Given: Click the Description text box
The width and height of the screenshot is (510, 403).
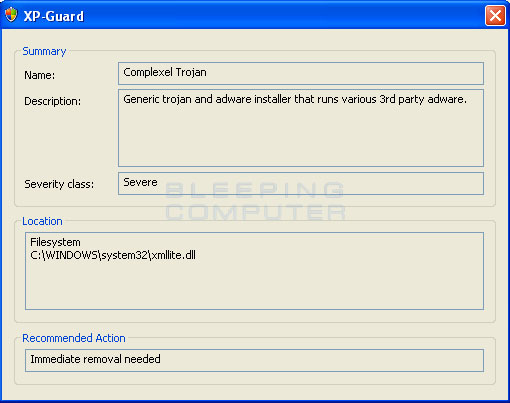Looking at the screenshot, I should [301, 128].
